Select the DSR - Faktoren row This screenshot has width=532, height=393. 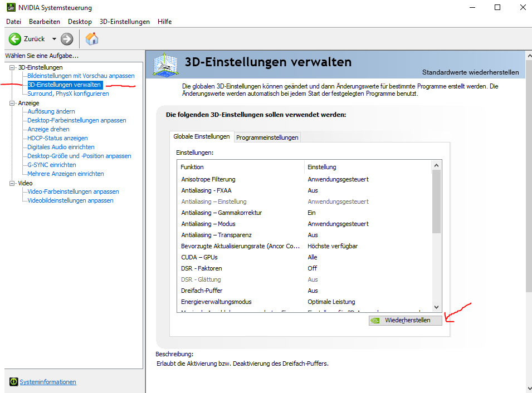coord(305,268)
